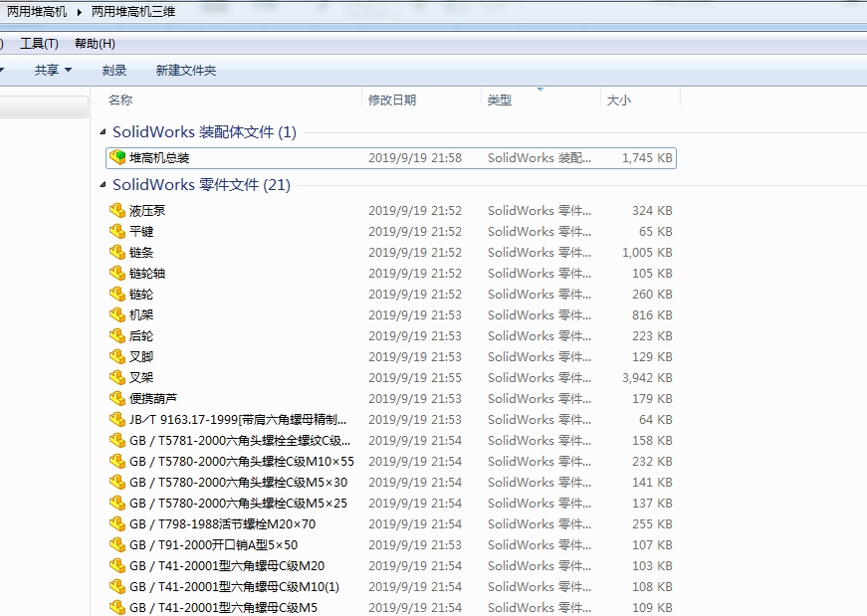Open the 帮助(H) menu
The image size is (867, 616).
[x=95, y=44]
